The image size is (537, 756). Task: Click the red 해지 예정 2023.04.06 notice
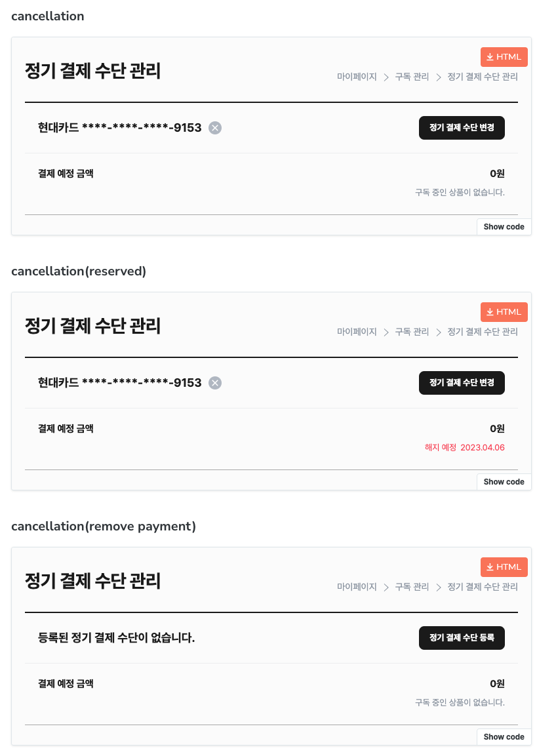[465, 448]
